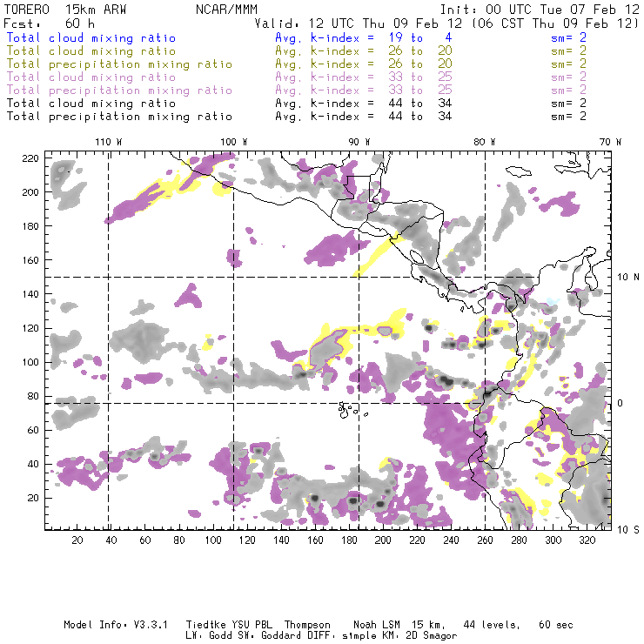Select the "Thompson" microphysics text in footer
The height and width of the screenshot is (644, 644).
307,625
